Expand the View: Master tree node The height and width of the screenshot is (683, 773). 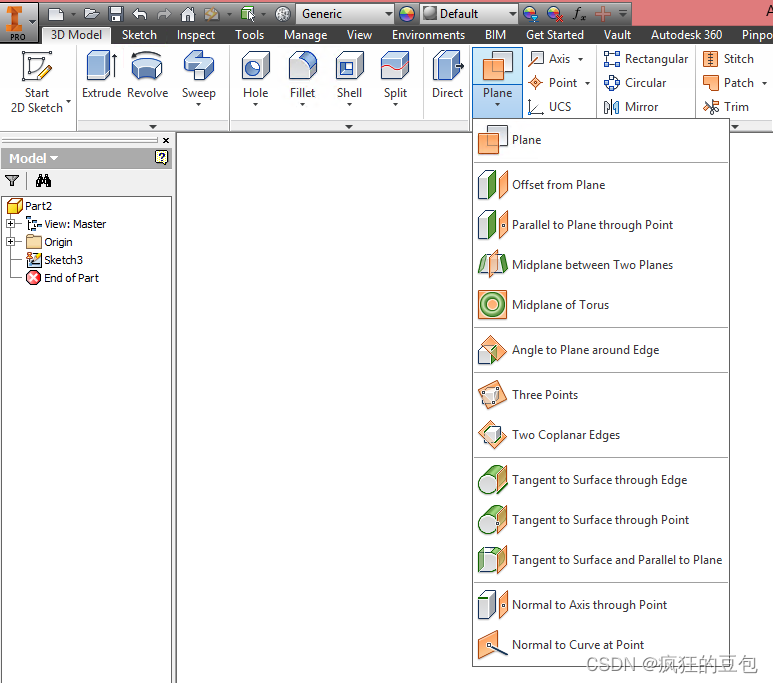coord(11,224)
